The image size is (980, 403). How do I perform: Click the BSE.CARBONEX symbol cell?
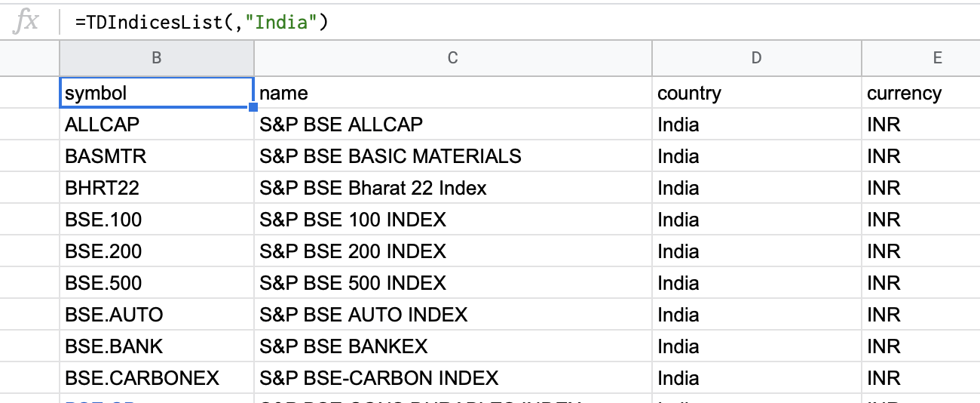click(x=157, y=378)
